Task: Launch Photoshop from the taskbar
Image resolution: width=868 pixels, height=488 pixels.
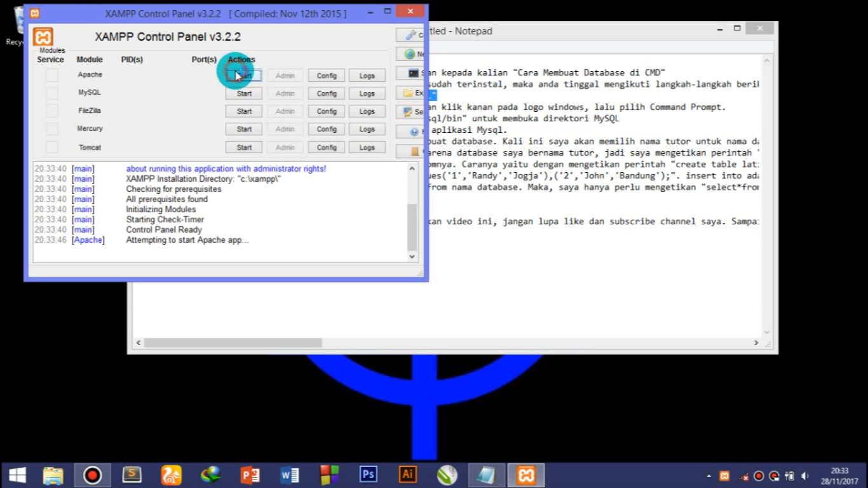Action: (369, 475)
